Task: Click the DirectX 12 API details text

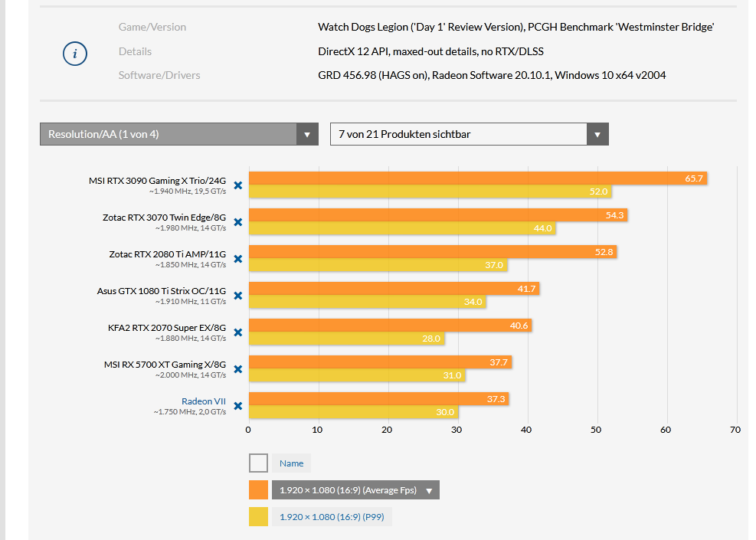Action: pos(430,51)
